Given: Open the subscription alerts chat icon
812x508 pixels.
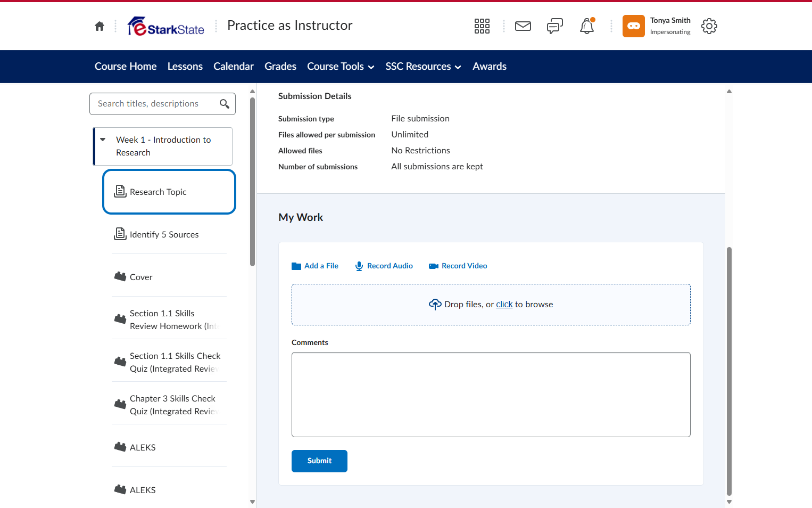Looking at the screenshot, I should [x=555, y=26].
